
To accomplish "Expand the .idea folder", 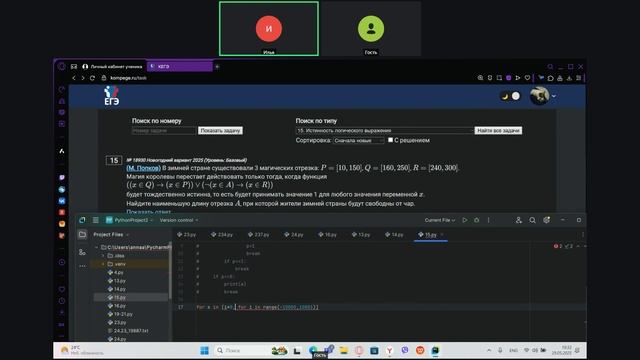I will [103, 256].
